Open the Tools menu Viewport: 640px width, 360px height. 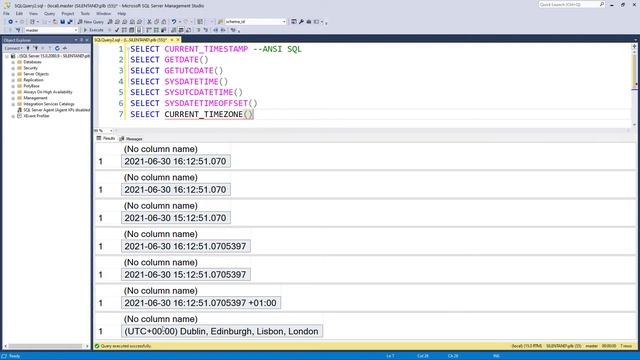point(85,13)
